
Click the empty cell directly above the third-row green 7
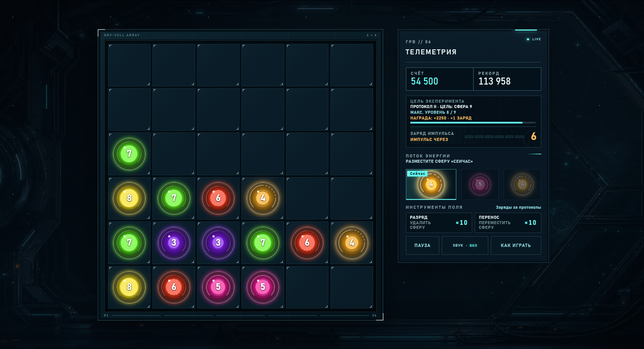(x=129, y=109)
